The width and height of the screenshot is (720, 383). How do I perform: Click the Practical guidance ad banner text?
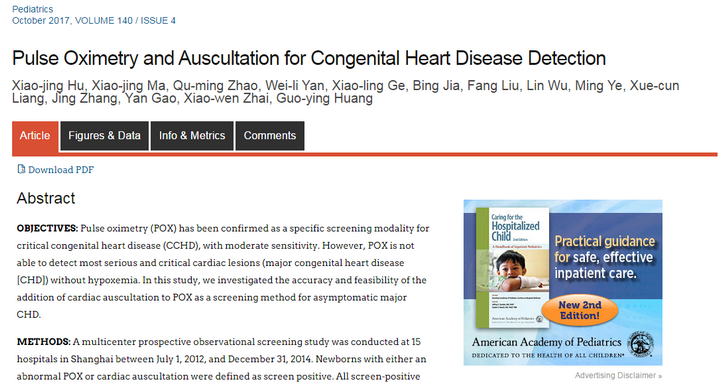[x=604, y=257]
